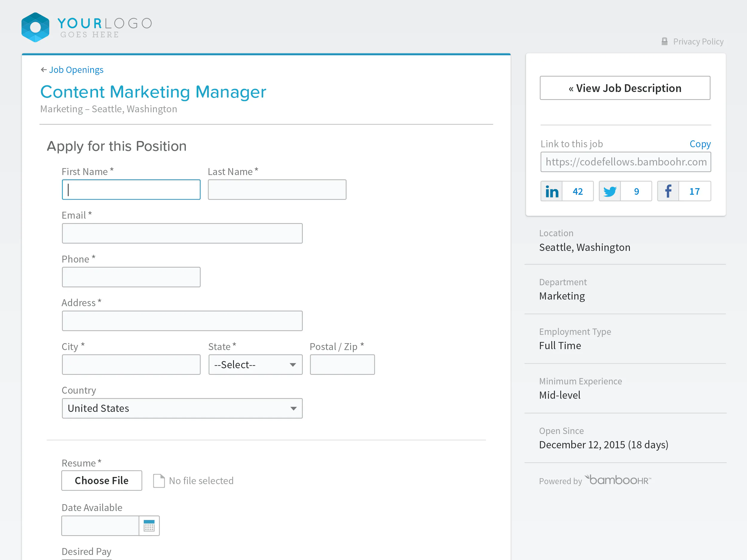The image size is (747, 560).
Task: Click the BambooHR logo in sidebar
Action: (618, 480)
